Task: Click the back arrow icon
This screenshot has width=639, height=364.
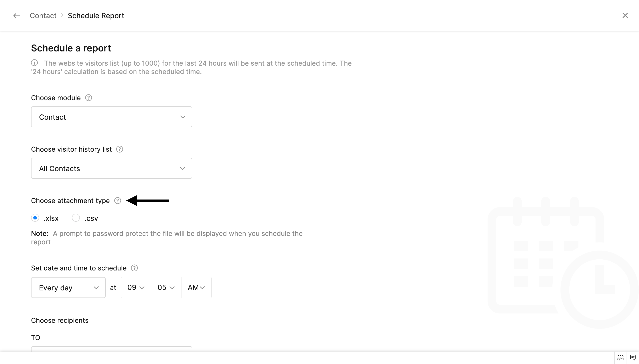Action: [x=16, y=16]
